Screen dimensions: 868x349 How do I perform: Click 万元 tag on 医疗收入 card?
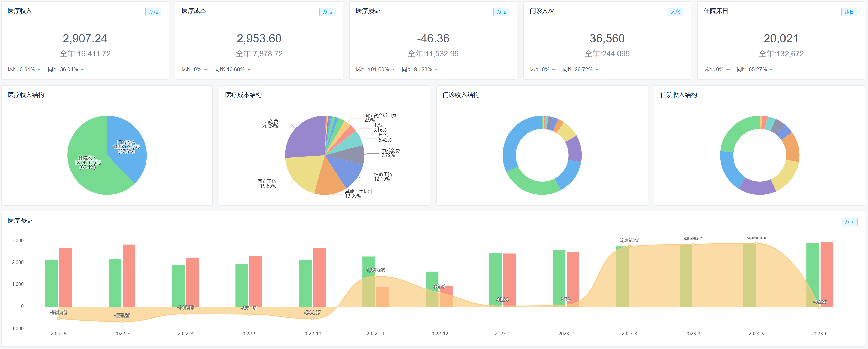point(153,12)
